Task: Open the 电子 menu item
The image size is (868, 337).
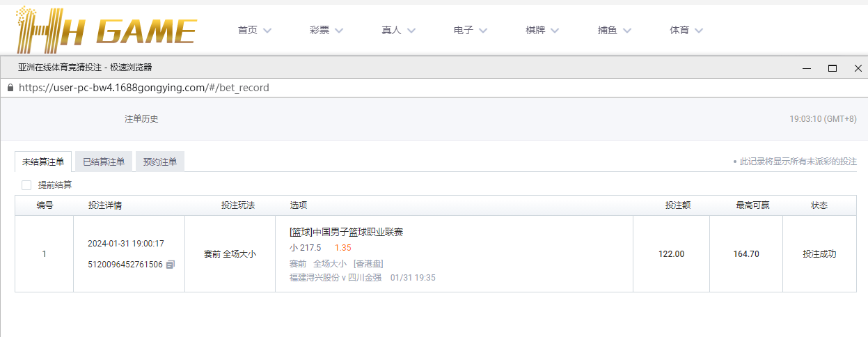Action: click(x=464, y=30)
